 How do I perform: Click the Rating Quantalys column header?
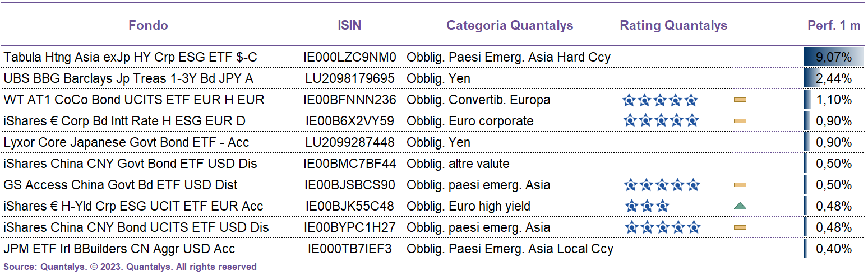(x=673, y=25)
